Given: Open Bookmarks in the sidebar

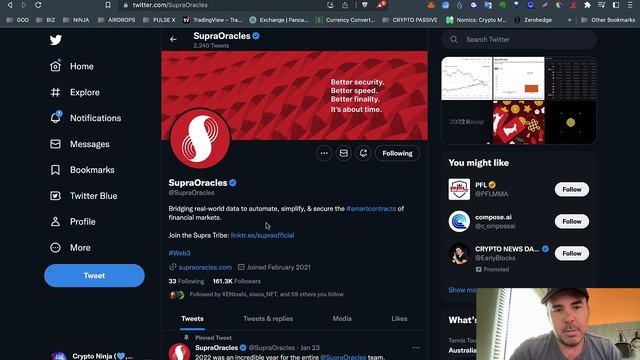Looking at the screenshot, I should 82,170.
